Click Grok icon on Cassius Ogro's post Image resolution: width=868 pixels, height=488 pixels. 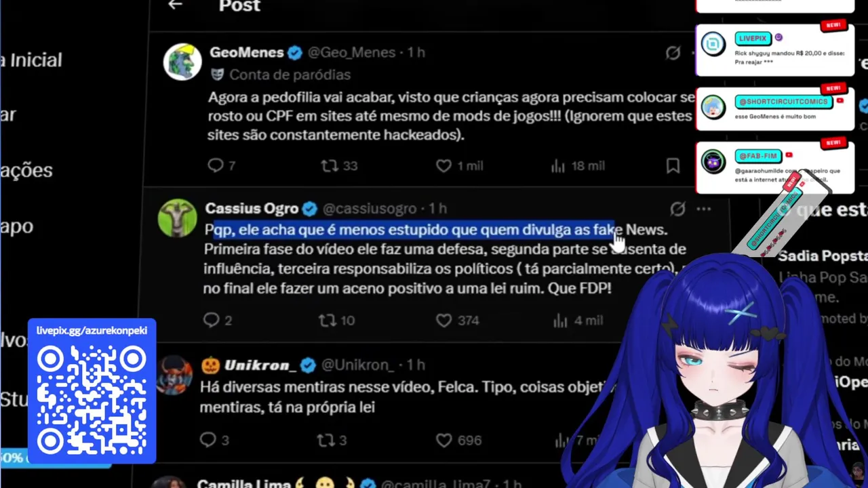677,209
